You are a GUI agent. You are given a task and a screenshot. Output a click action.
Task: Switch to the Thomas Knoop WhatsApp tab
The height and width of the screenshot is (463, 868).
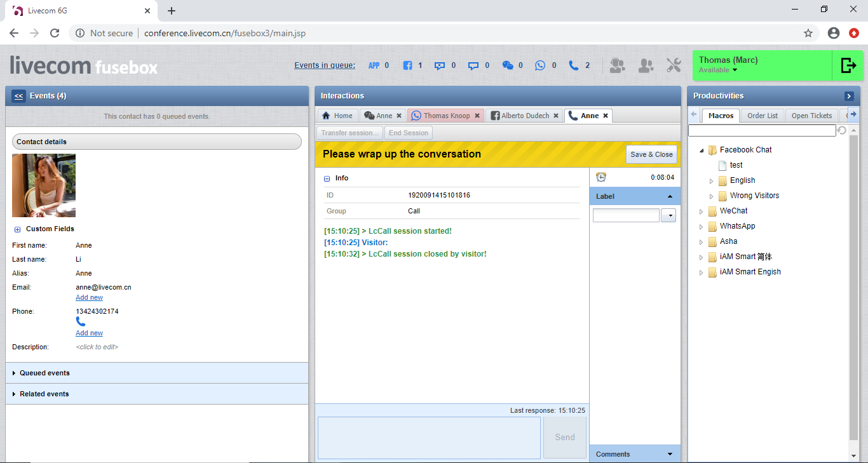point(446,116)
